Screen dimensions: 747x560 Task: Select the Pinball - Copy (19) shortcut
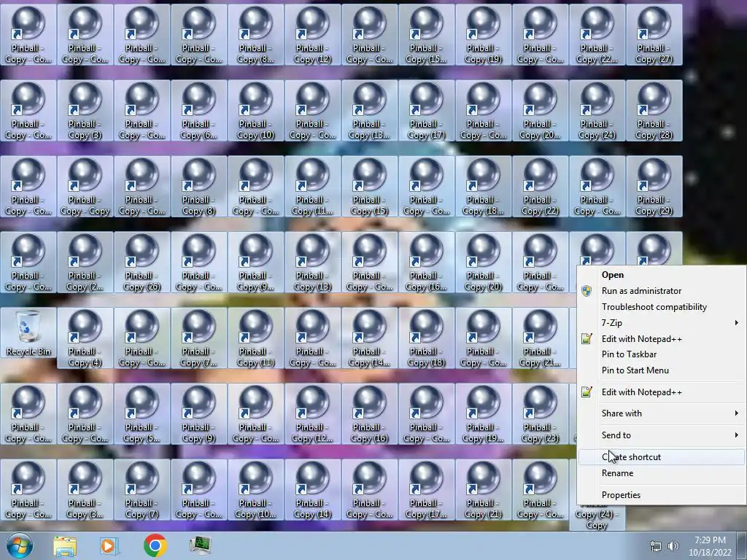point(483,35)
